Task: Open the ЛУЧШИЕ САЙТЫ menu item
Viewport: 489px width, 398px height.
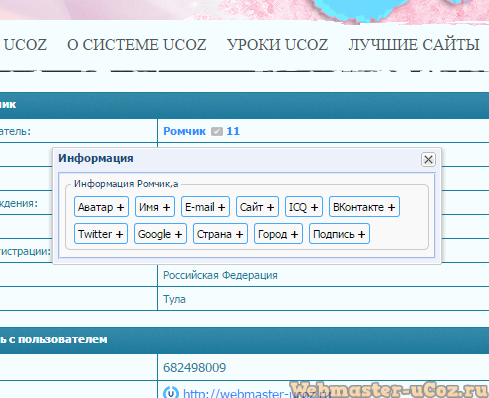Action: coord(414,45)
